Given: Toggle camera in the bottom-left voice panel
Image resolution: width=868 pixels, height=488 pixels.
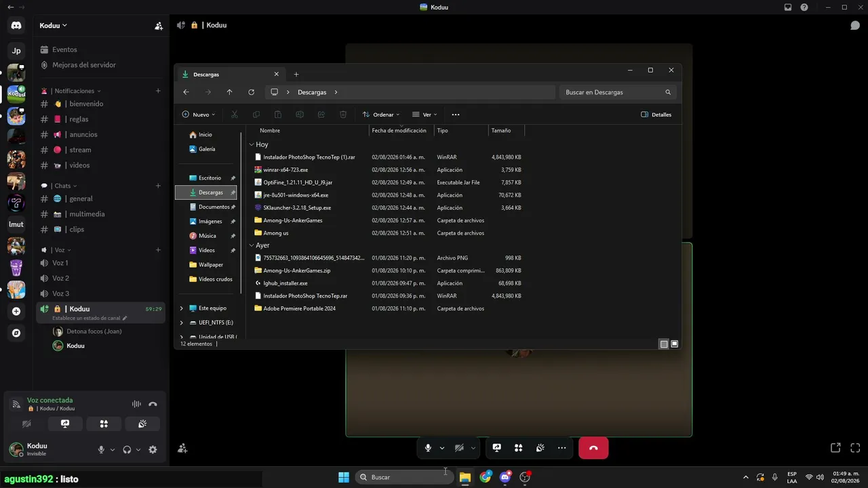Looking at the screenshot, I should pos(26,424).
